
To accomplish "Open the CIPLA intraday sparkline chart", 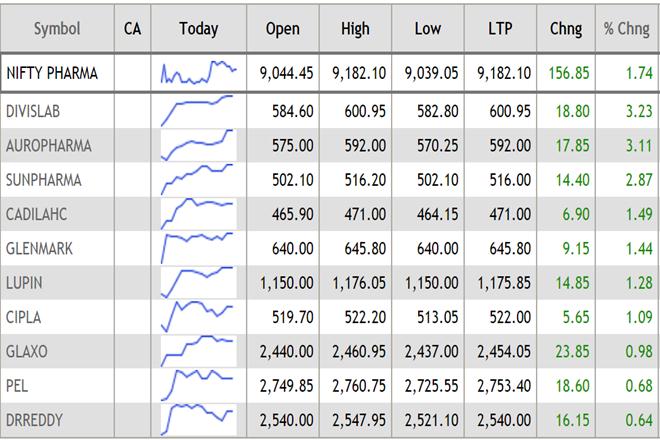I will pos(198,311).
